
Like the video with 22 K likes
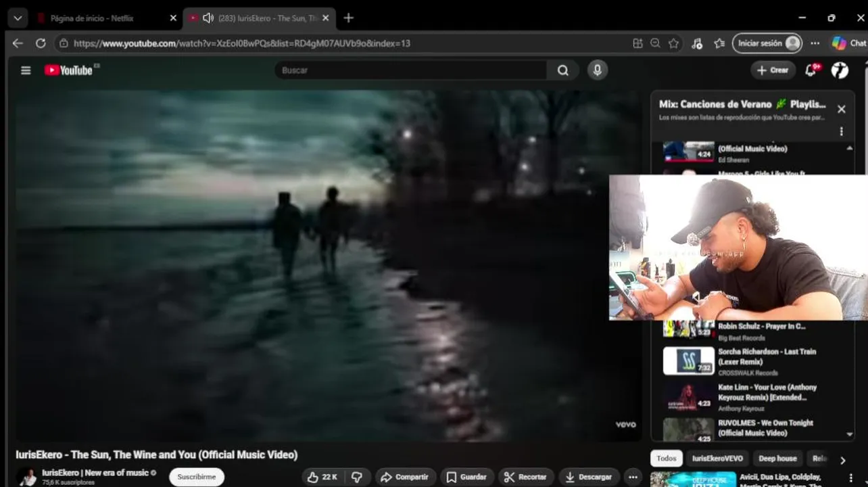(322, 477)
